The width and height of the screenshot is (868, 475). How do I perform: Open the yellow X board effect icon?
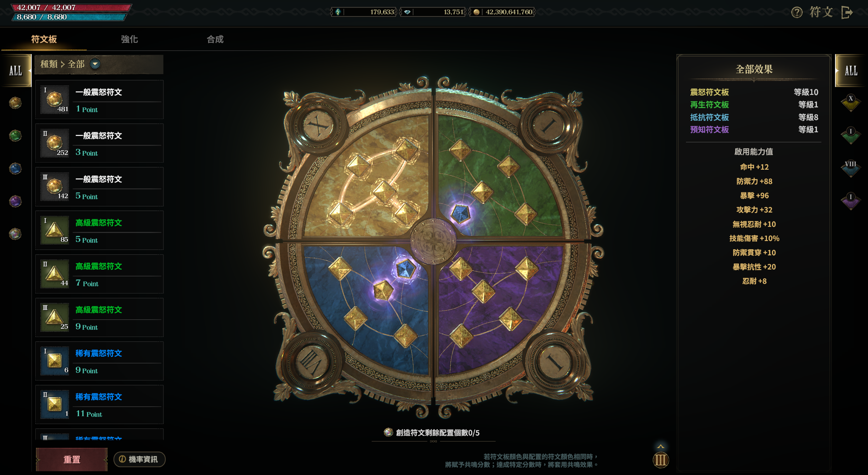pyautogui.click(x=850, y=103)
